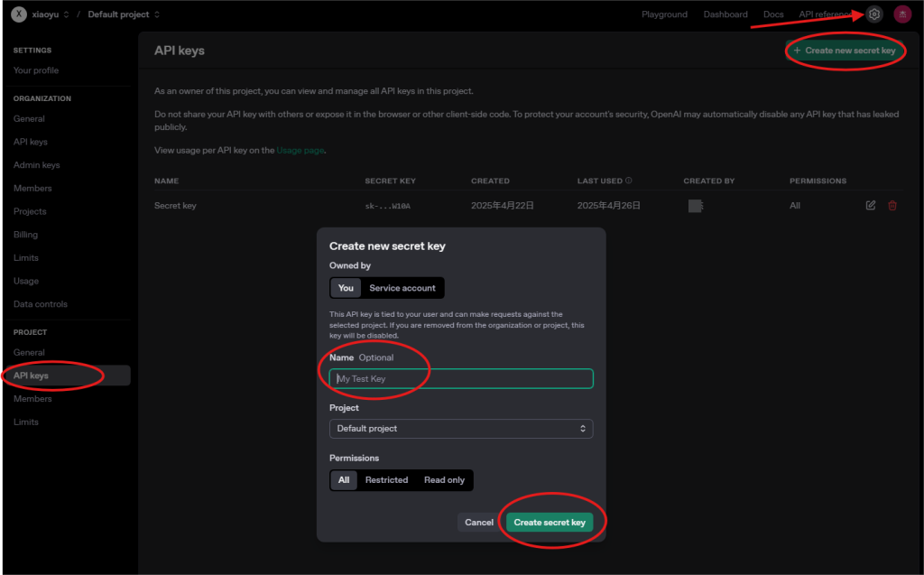Click the Create secret key button
This screenshot has width=924, height=575.
tap(550, 523)
